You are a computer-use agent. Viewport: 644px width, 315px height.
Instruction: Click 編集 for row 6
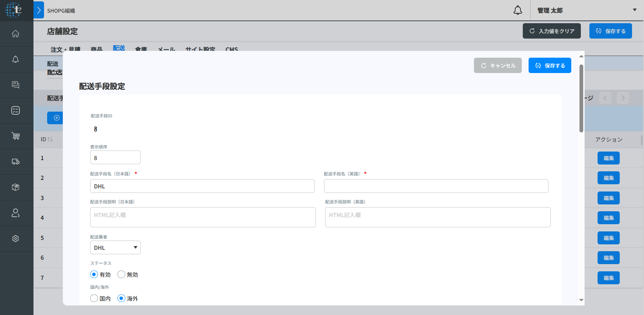pyautogui.click(x=608, y=258)
